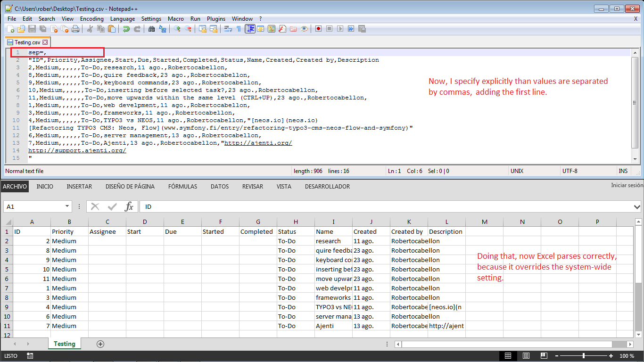
Task: Select the Testing worksheet tab
Action: coord(65,344)
